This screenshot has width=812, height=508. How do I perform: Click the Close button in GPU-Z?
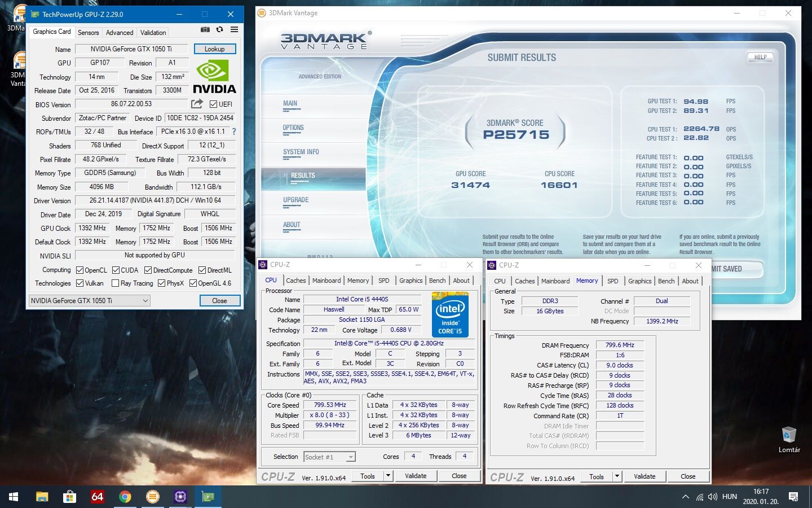click(x=219, y=301)
